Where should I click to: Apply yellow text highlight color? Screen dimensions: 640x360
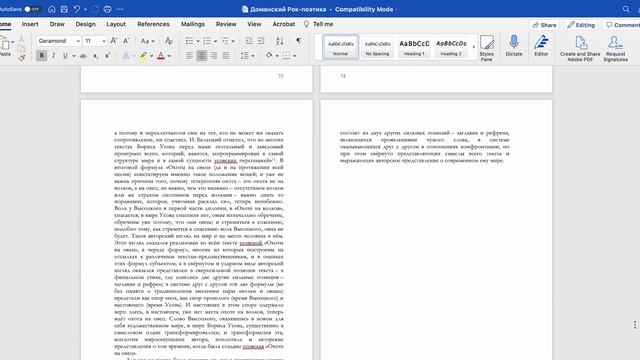143,56
